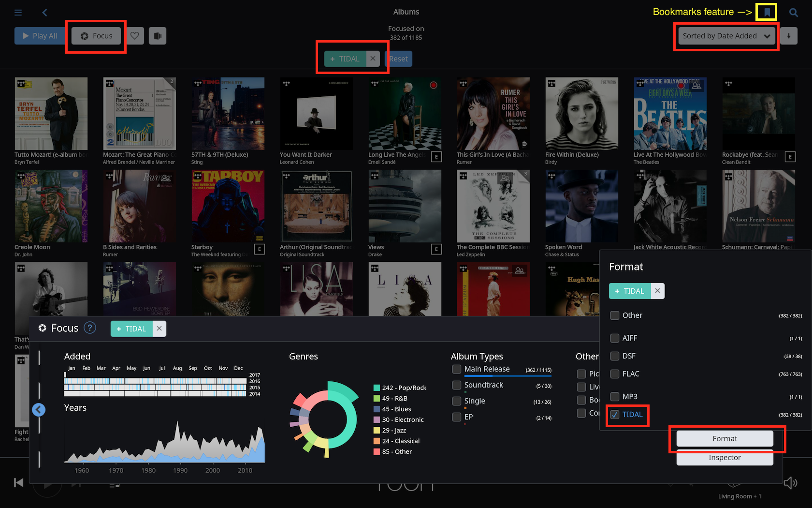The width and height of the screenshot is (812, 508).
Task: Enable EP album type checkbox
Action: coord(457,417)
